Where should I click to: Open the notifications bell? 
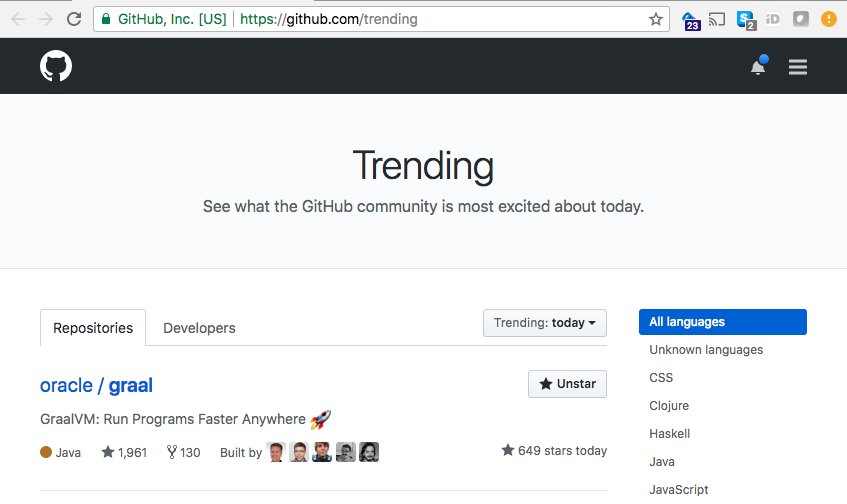(x=758, y=66)
